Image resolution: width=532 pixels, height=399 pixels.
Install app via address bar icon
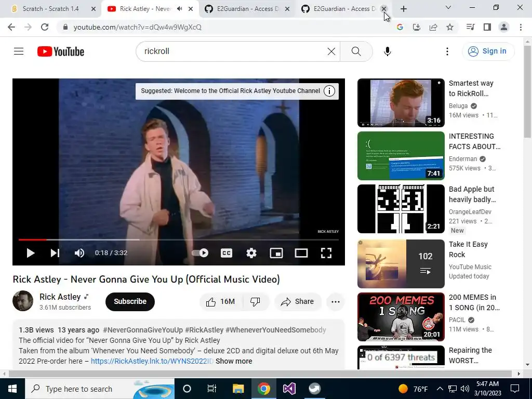416,27
